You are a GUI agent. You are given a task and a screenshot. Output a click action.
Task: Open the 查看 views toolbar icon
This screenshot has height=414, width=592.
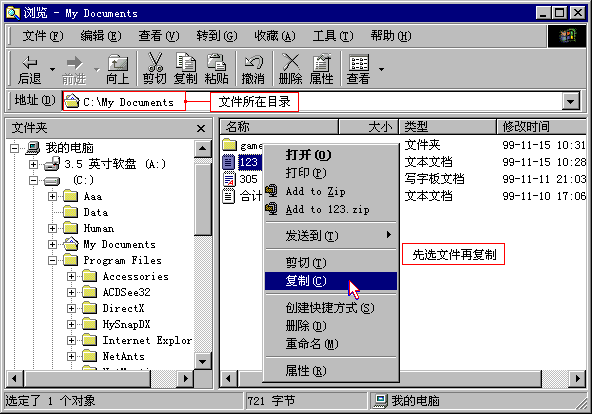358,63
